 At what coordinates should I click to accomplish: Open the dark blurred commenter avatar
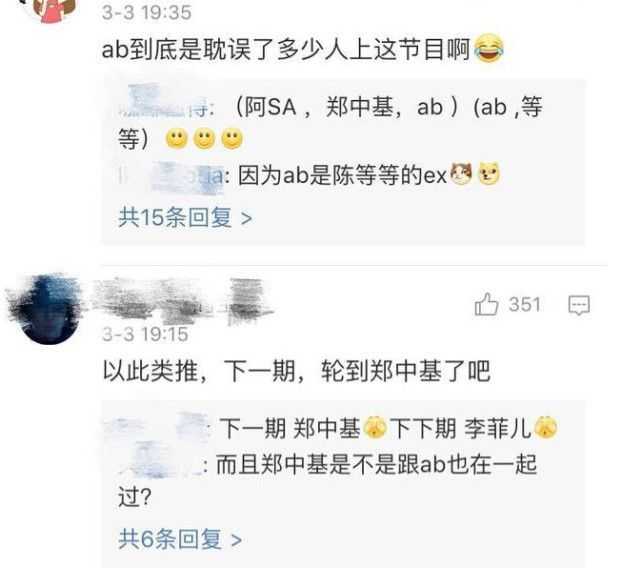[46, 310]
